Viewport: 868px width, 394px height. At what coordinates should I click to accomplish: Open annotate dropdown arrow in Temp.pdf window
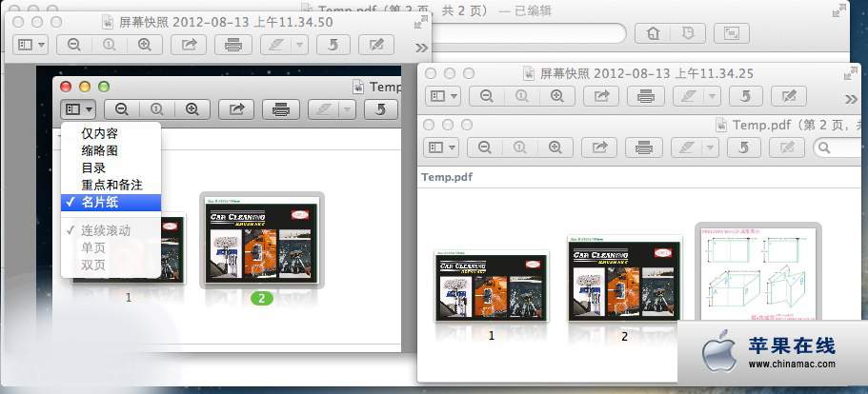point(711,148)
